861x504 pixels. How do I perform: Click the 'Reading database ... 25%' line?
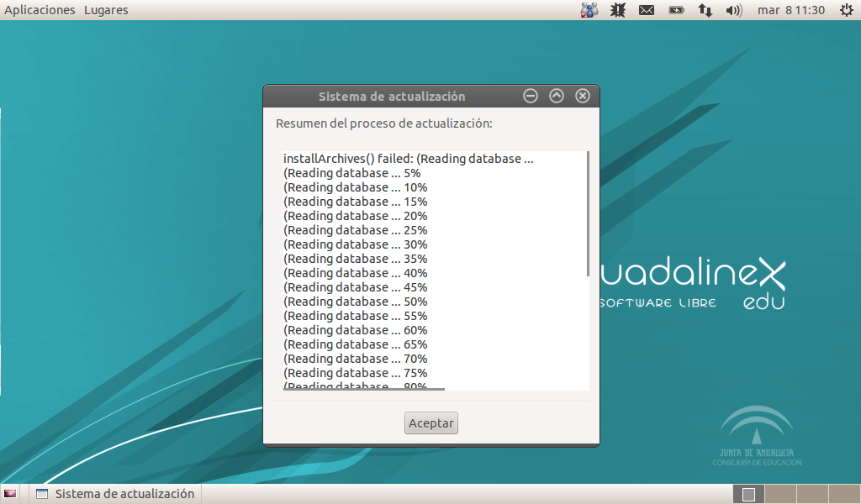click(356, 230)
